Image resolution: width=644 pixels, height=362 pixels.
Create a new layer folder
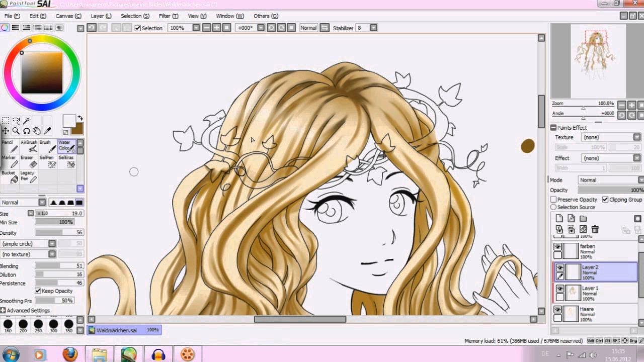[583, 218]
